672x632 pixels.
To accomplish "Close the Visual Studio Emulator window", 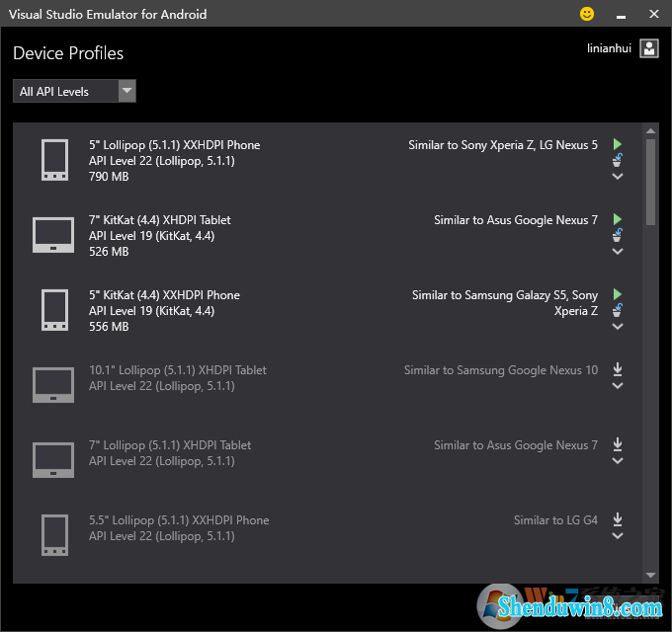I will click(654, 14).
